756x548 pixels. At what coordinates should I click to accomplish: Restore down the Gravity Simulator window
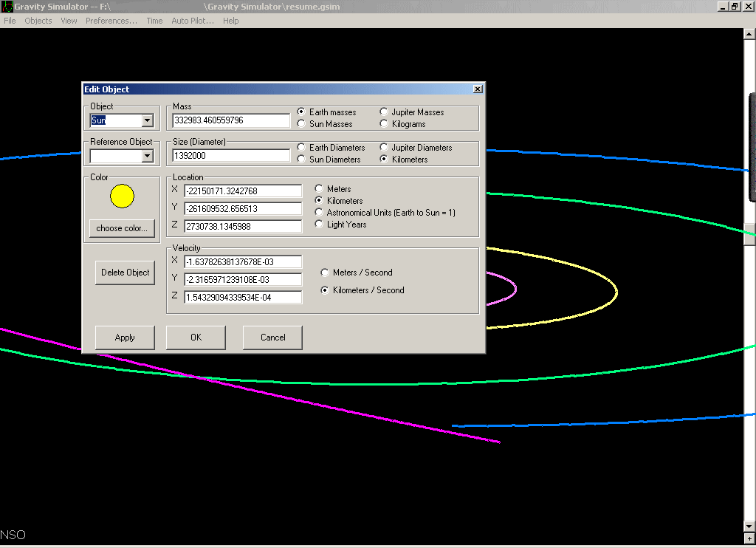(735, 7)
